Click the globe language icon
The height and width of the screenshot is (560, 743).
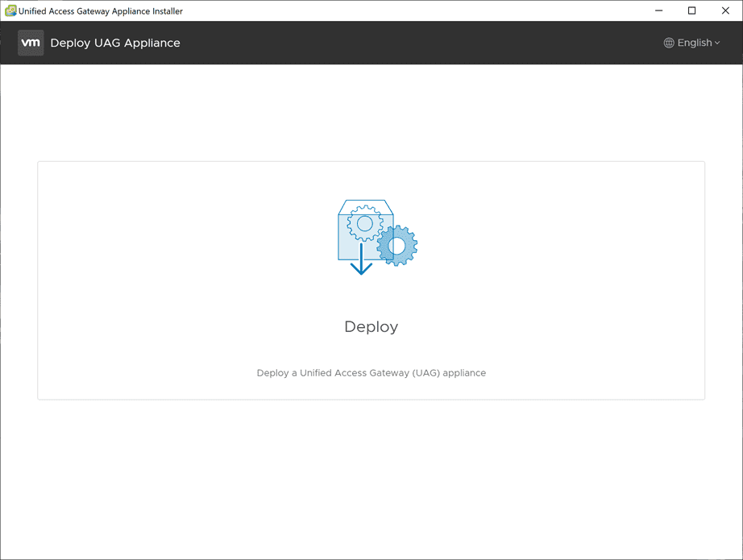coord(669,44)
